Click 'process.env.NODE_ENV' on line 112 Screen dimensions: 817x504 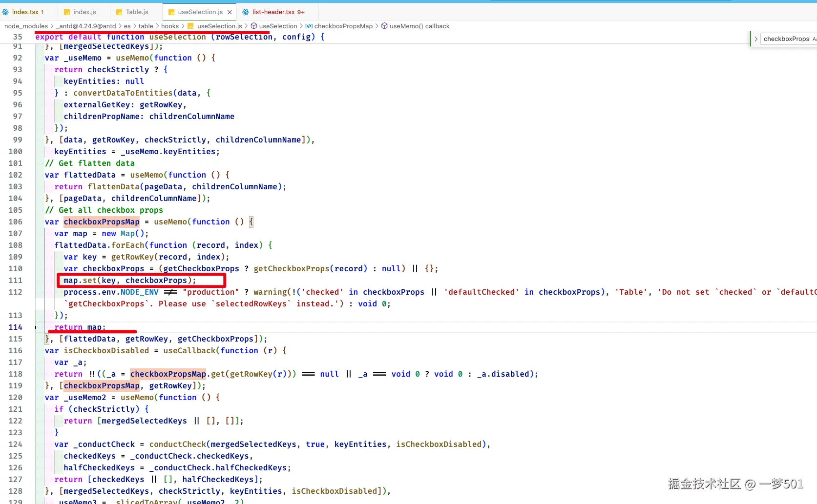pyautogui.click(x=111, y=292)
